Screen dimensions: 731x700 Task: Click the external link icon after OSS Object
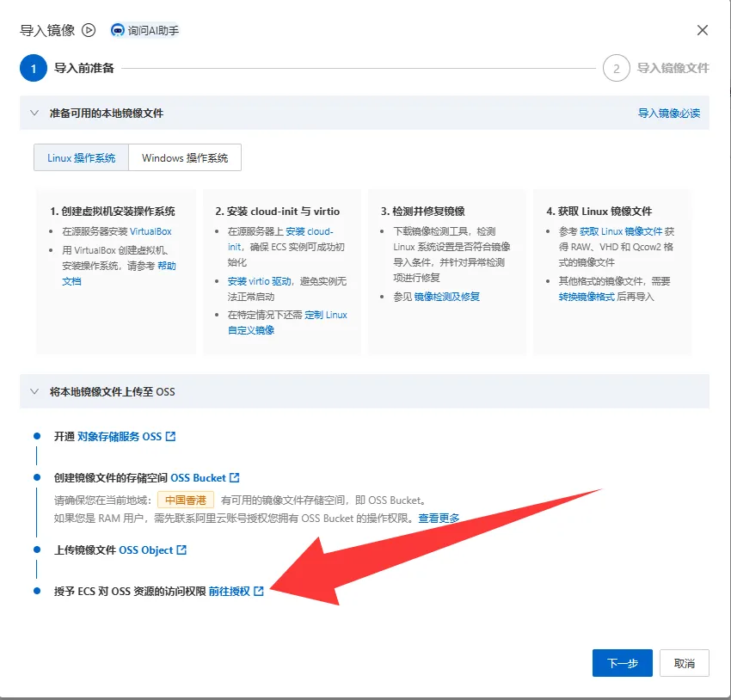(181, 550)
